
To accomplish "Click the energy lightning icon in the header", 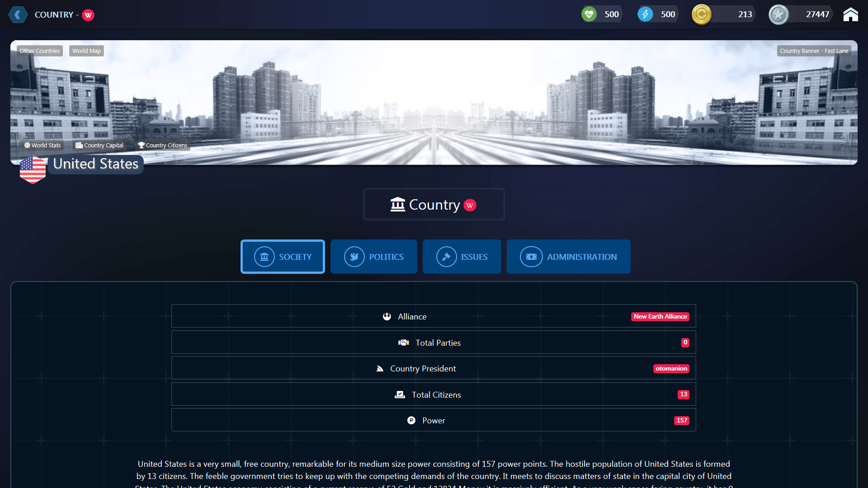I will coord(645,14).
